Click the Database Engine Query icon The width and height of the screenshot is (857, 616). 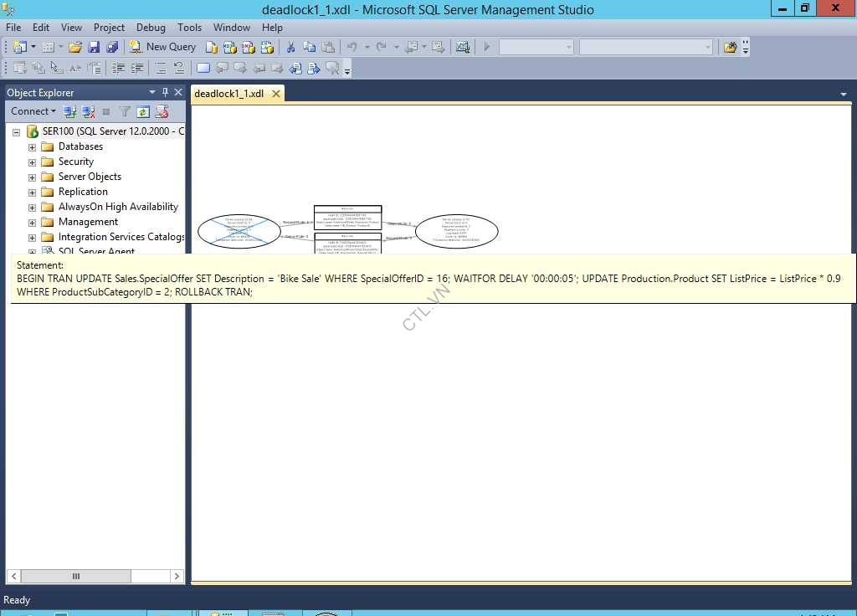click(x=211, y=47)
